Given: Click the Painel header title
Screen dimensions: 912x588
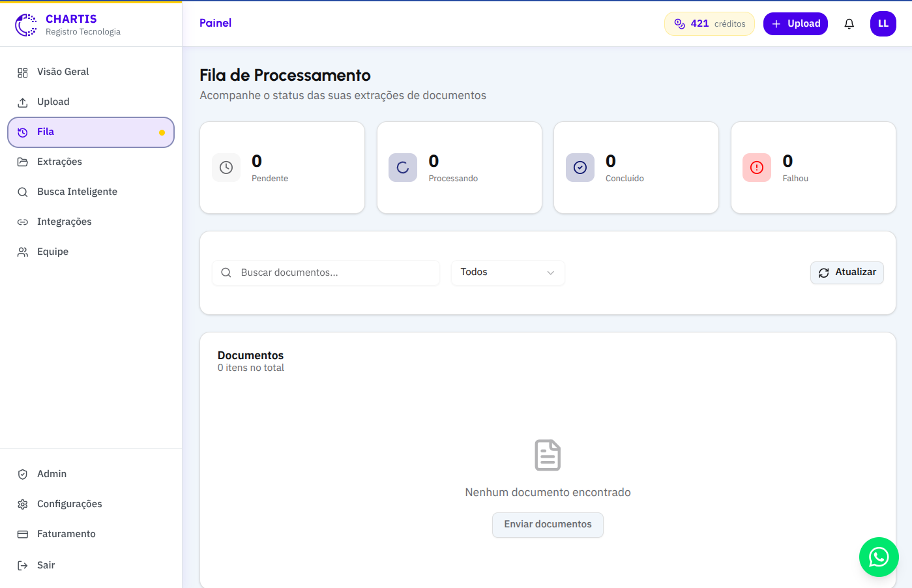Looking at the screenshot, I should click(x=215, y=23).
